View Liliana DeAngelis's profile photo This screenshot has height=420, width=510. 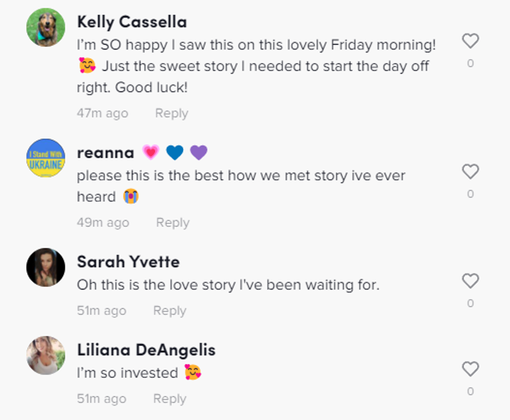[x=46, y=355]
